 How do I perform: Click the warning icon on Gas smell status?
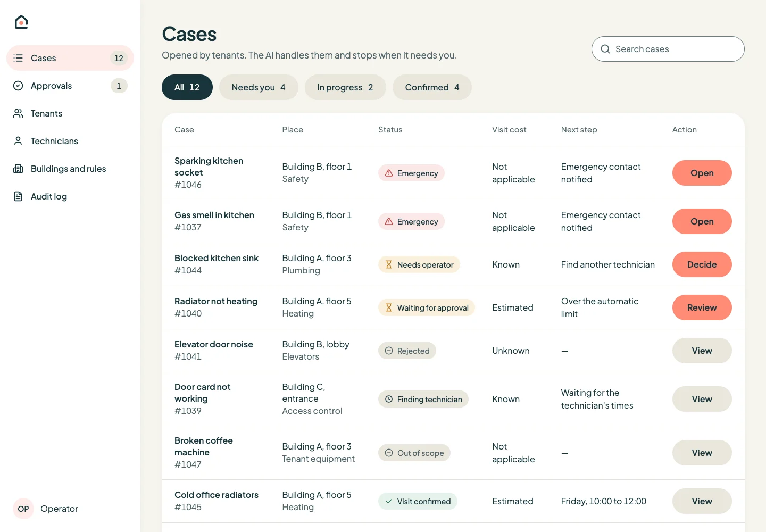pyautogui.click(x=389, y=221)
